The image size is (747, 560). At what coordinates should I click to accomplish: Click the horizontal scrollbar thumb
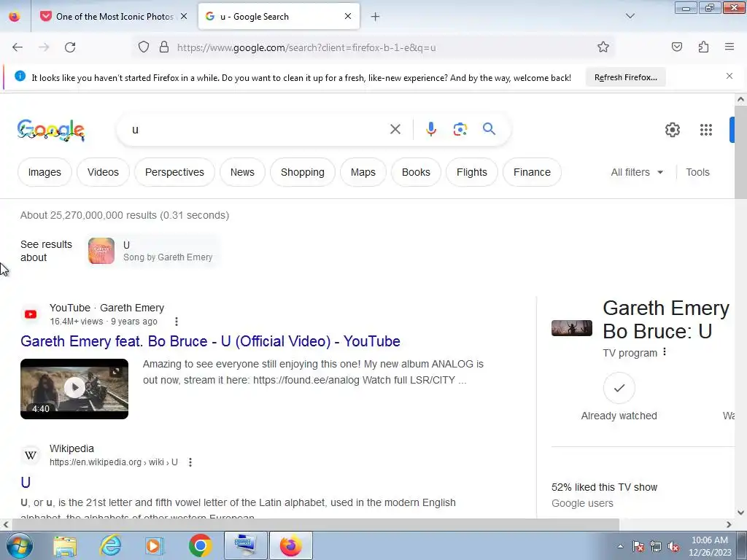point(315,524)
